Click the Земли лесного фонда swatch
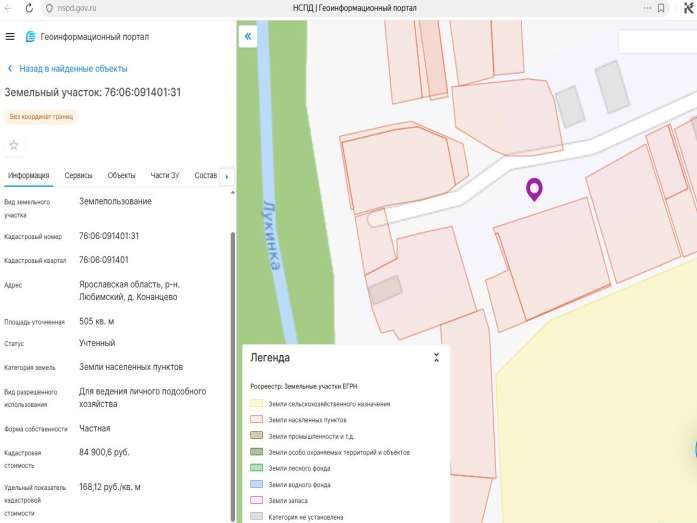The image size is (697, 523). coord(256,468)
